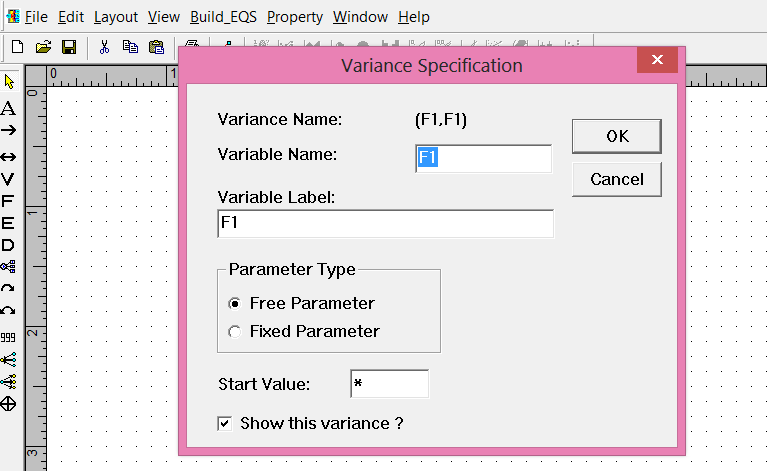The width and height of the screenshot is (767, 471).
Task: Select the F factor tool
Action: coord(7,201)
